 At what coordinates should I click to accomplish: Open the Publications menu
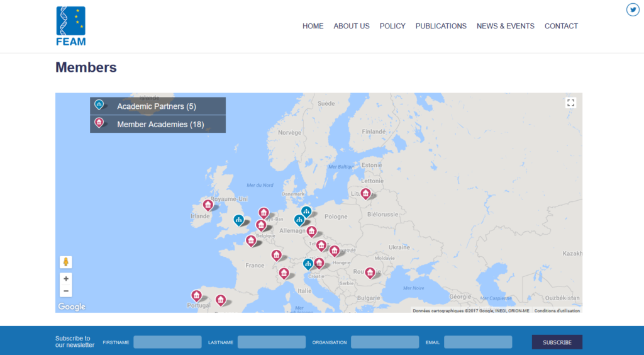point(441,26)
